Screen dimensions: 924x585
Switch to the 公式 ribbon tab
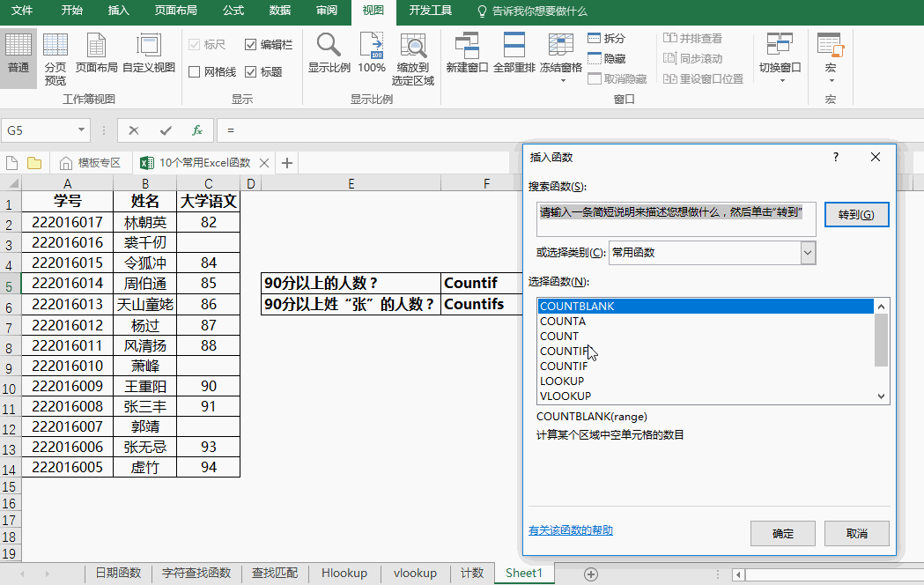[x=233, y=11]
